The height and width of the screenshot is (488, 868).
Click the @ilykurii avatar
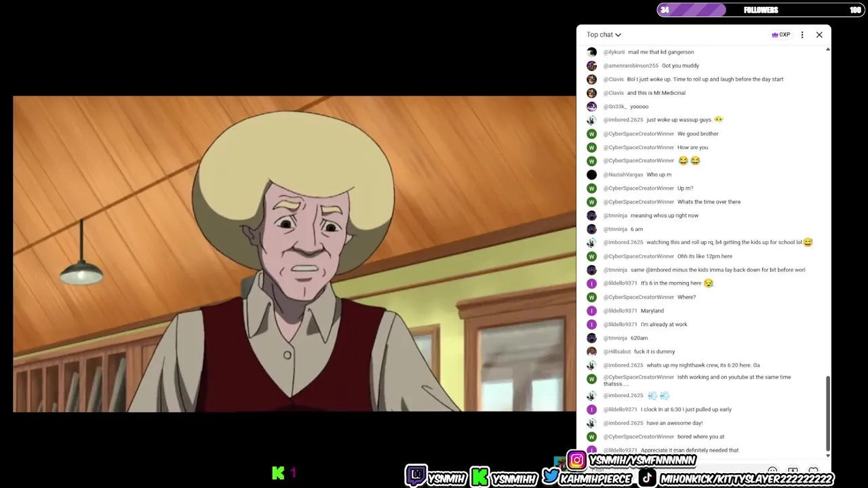point(592,52)
